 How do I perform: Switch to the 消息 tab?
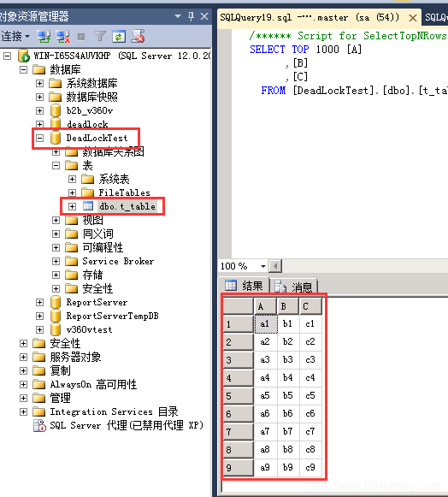tap(293, 287)
